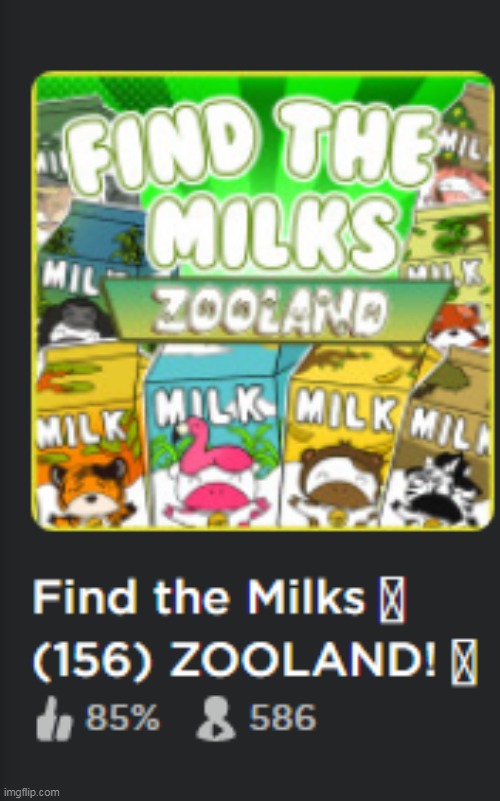Viewport: 500px width, 801px height.
Task: Click the (156) ZOOLAND! title line
Action: (235, 662)
